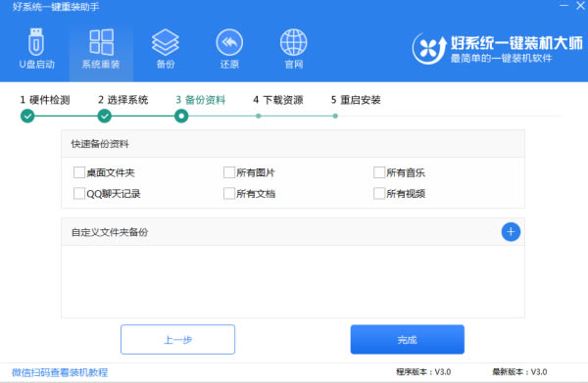Screen dimensions: 588x383
Task: Toggle the 所有音乐 checkbox
Action: coord(379,172)
